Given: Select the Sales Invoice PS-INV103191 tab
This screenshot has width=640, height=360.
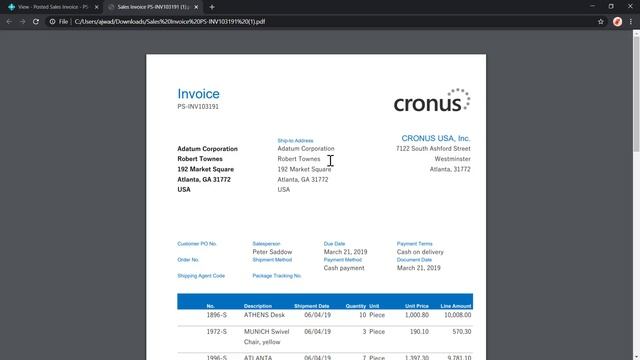Looking at the screenshot, I should 153,7.
